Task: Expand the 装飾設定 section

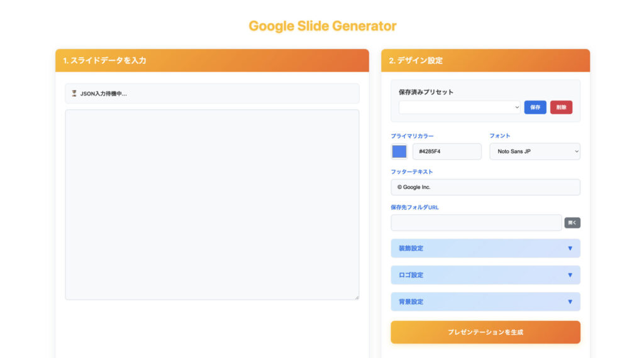Action: [485, 248]
